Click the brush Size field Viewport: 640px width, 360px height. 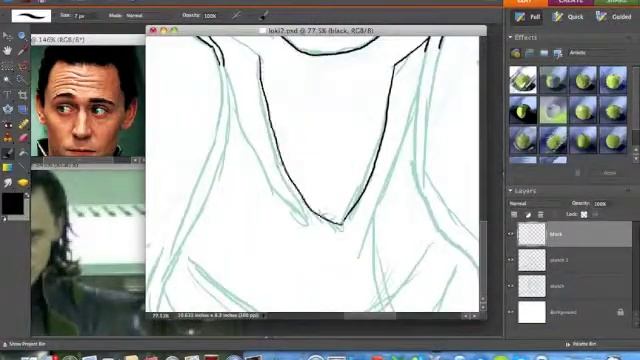coord(85,16)
